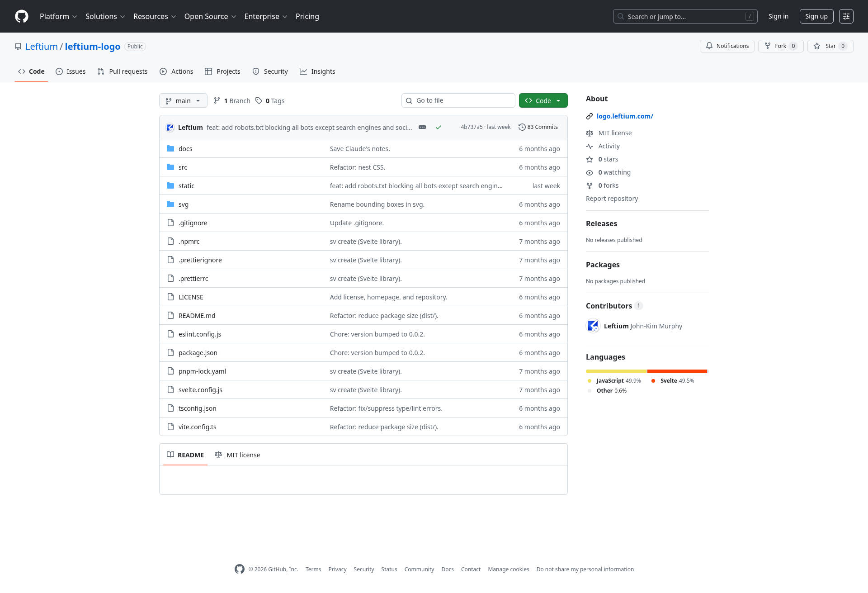Viewport: 868px width, 593px height.
Task: Open the Insights tab
Action: 317,71
